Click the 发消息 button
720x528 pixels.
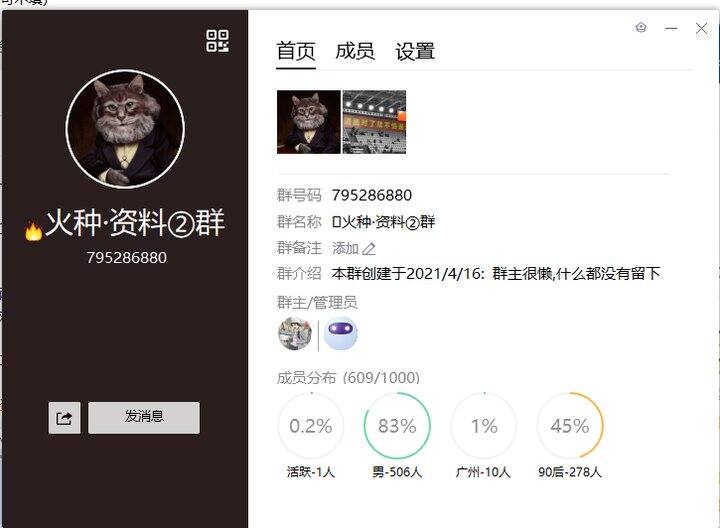144,418
